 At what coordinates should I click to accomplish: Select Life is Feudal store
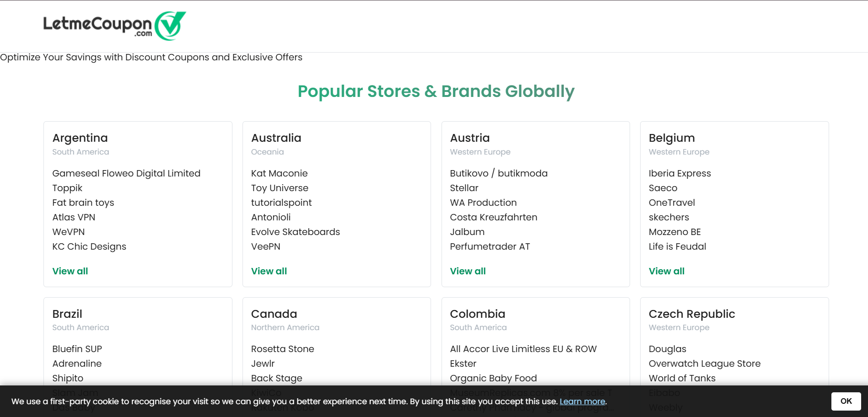678,246
